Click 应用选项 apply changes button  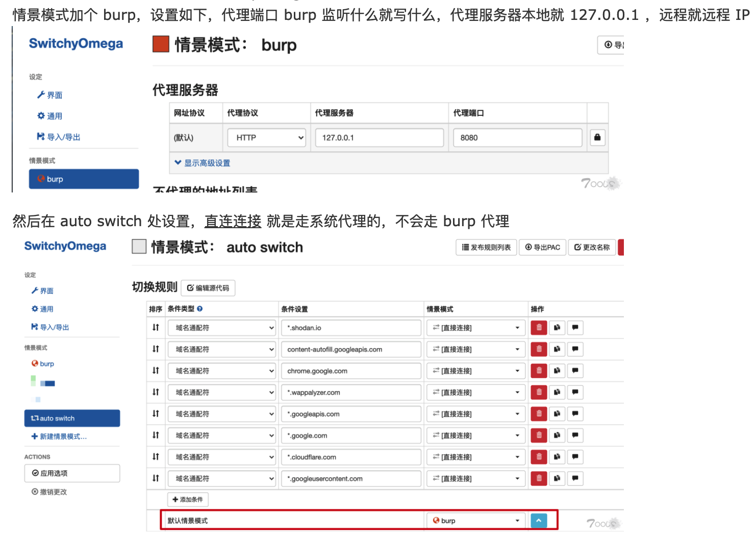tap(72, 473)
